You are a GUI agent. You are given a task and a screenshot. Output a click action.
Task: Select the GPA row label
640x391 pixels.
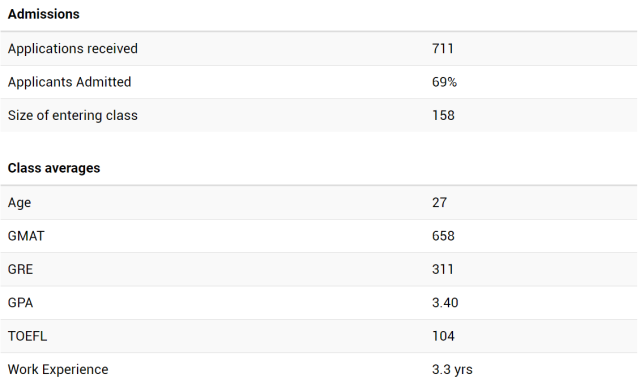point(20,303)
